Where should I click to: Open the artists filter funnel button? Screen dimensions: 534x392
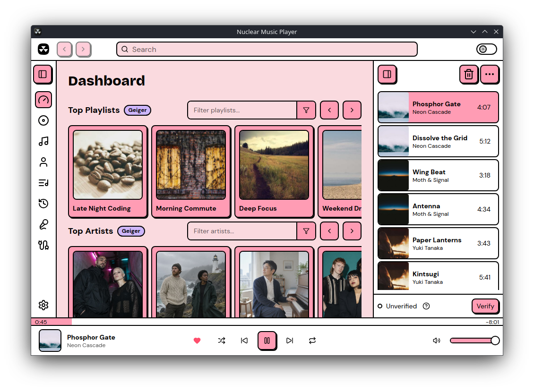point(306,231)
